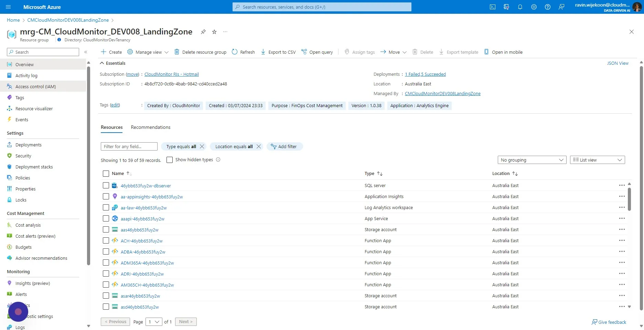The height and width of the screenshot is (330, 644).
Task: Click Add filter
Action: click(284, 146)
